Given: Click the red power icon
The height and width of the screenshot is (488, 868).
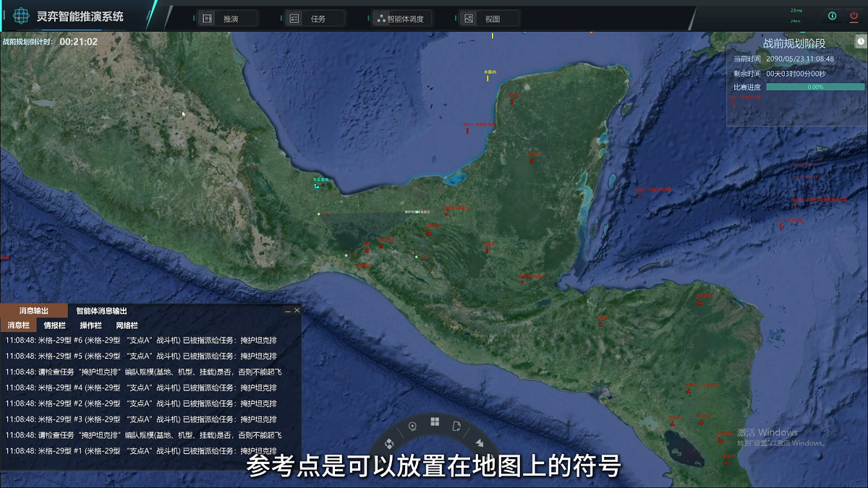Looking at the screenshot, I should pos(854,16).
